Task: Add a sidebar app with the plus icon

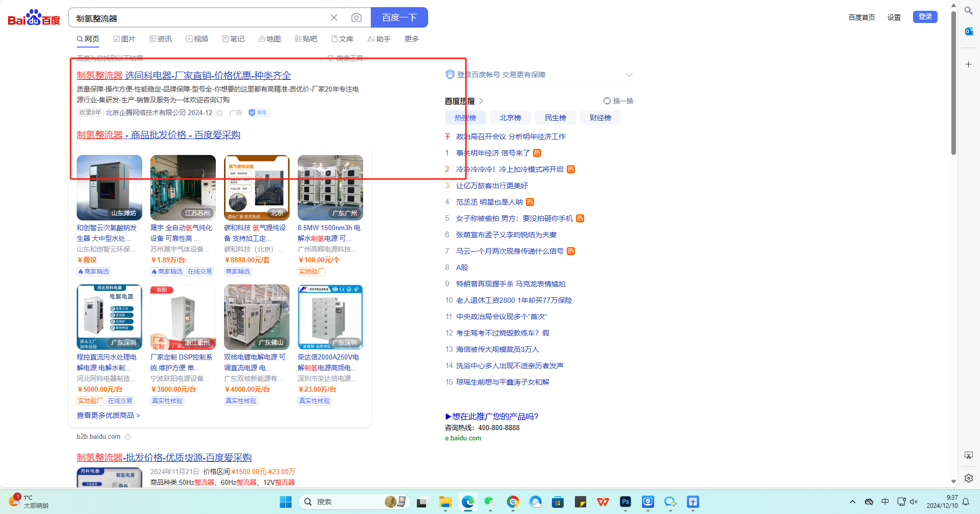Action: 969,64
